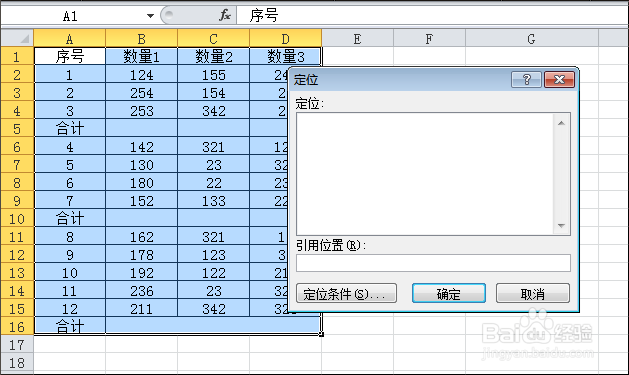Click the 取消 button

[x=533, y=294]
